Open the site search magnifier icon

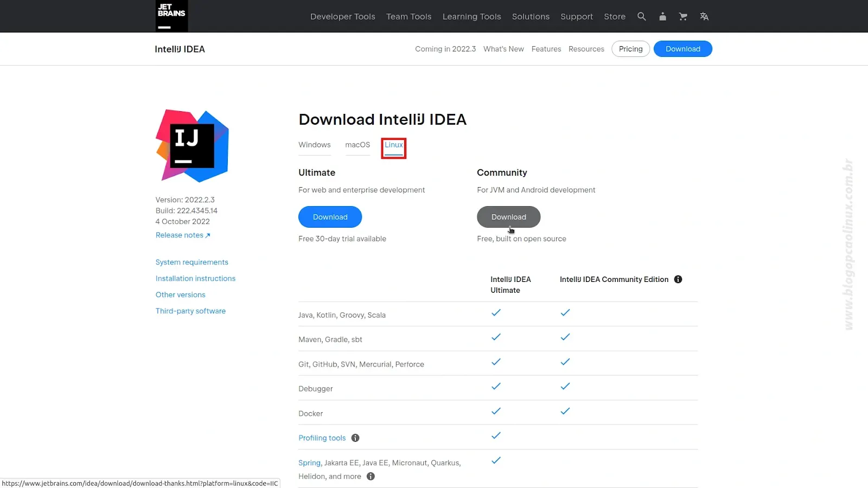642,16
